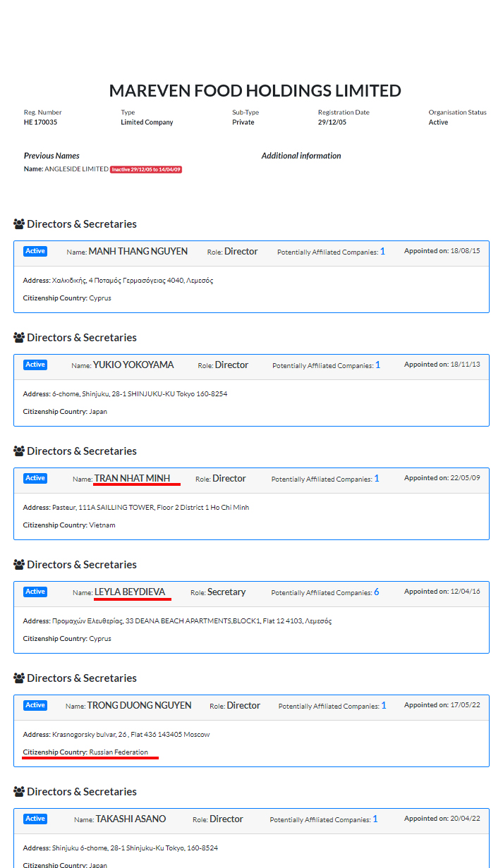Image resolution: width=491 pixels, height=868 pixels.
Task: Click the Active badge next to Manh Thang Nguyen
Action: coord(35,251)
